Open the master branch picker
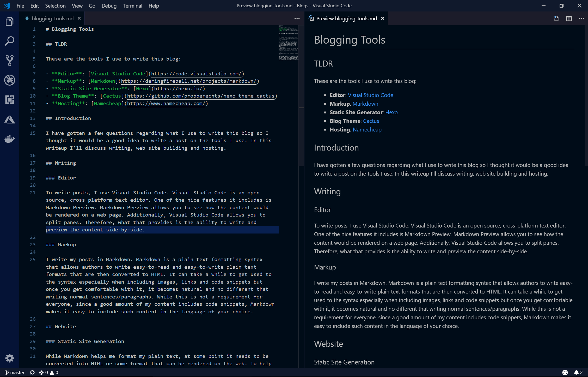The height and width of the screenshot is (377, 588). coord(15,373)
